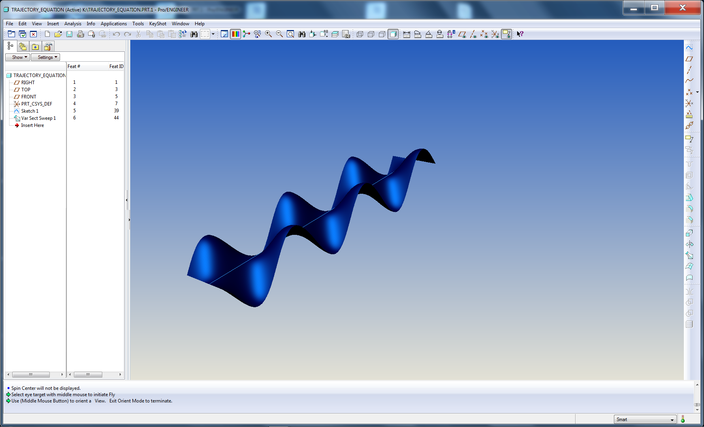The height and width of the screenshot is (427, 704).
Task: Open the Tools menu
Action: pyautogui.click(x=138, y=24)
